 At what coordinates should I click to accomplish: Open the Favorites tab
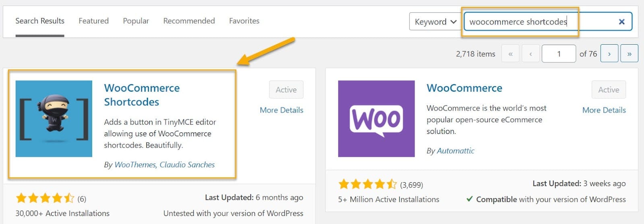[x=244, y=21]
